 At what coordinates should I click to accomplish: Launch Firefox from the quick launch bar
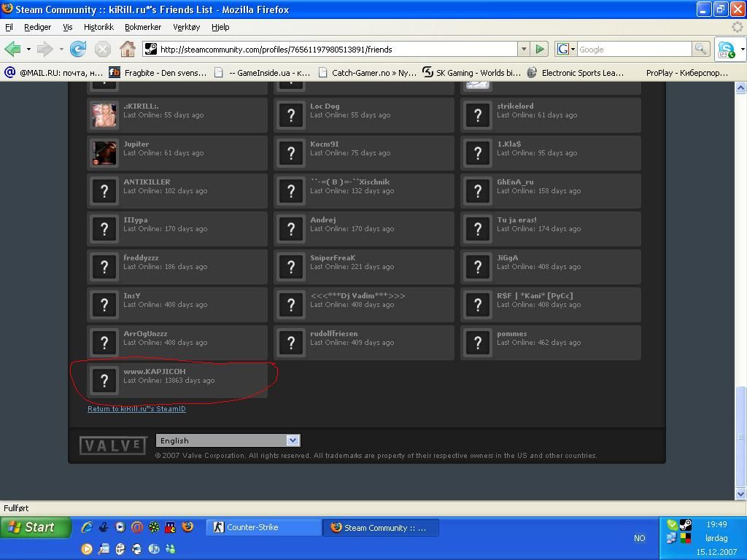187,527
